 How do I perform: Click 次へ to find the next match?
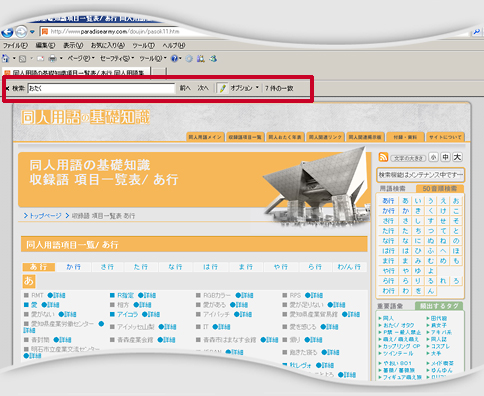[x=203, y=88]
